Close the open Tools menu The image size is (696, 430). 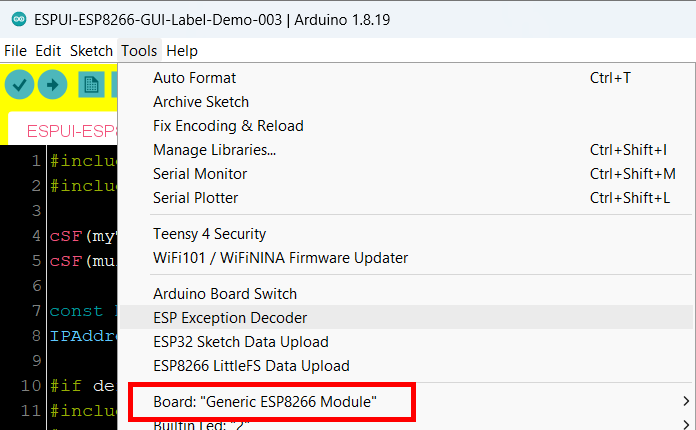pos(139,51)
